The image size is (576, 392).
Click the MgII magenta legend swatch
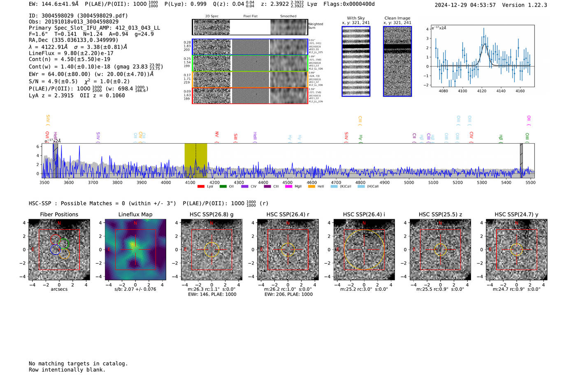[x=288, y=186]
